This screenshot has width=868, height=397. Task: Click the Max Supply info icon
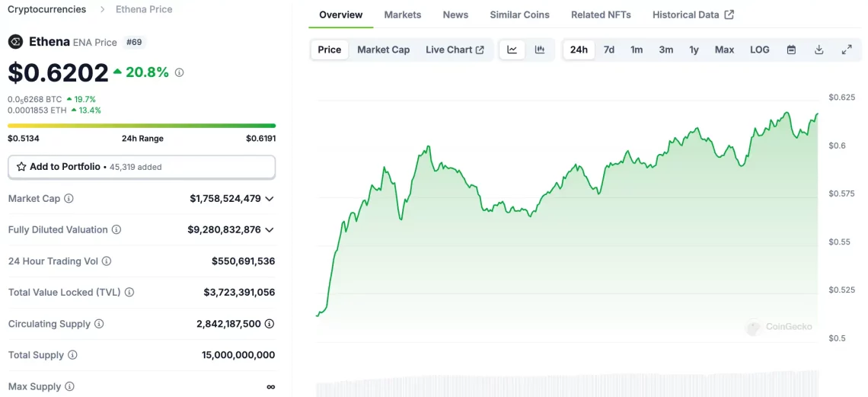69,386
